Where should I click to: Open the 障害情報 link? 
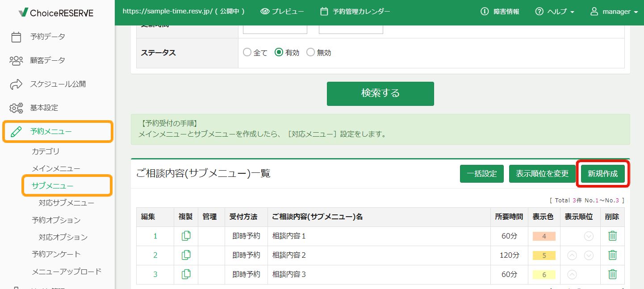(500, 12)
